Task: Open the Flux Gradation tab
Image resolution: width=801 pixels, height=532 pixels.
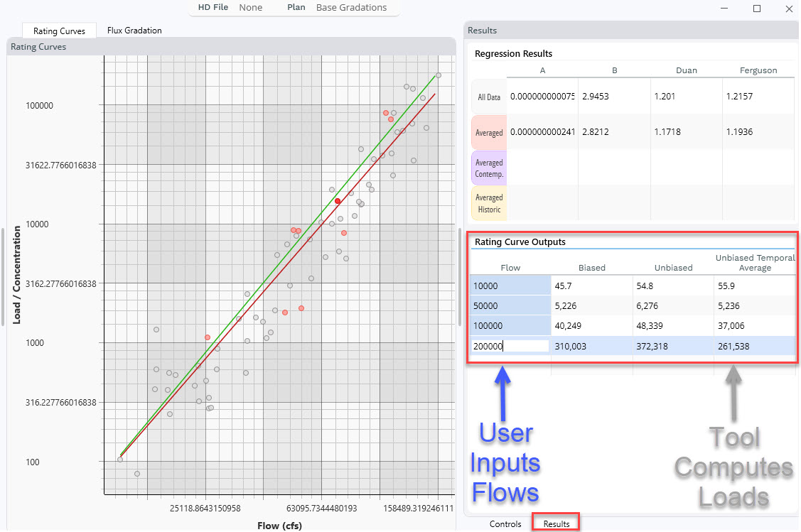Action: [134, 31]
